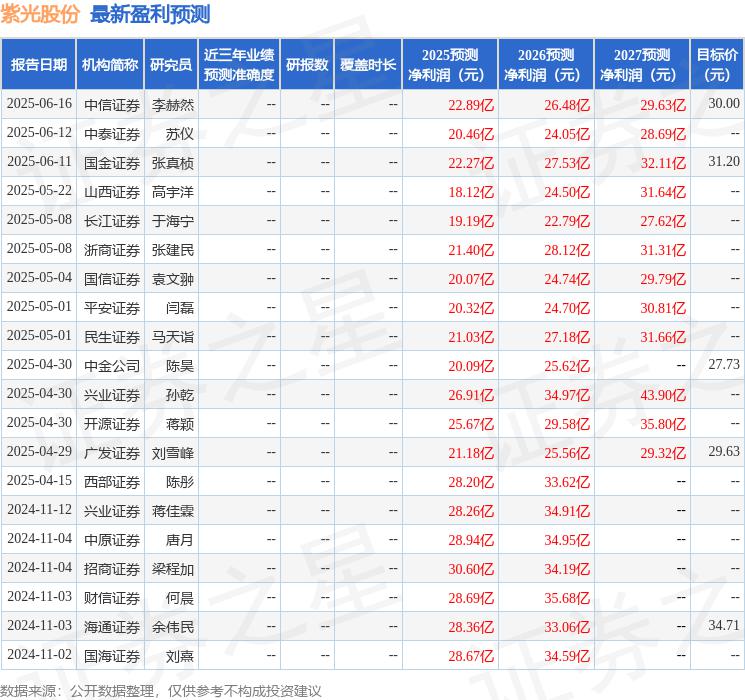Click the 目标价 column header
This screenshot has width=745, height=700.
717,65
